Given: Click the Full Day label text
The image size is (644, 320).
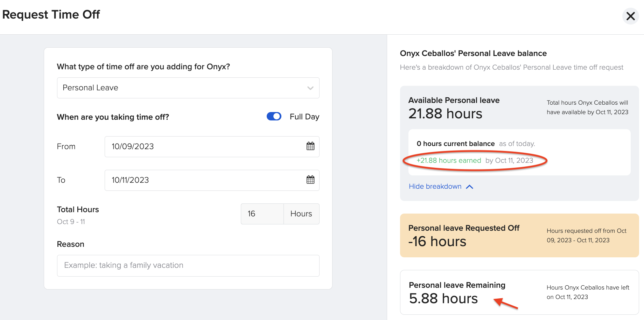Looking at the screenshot, I should [x=304, y=117].
